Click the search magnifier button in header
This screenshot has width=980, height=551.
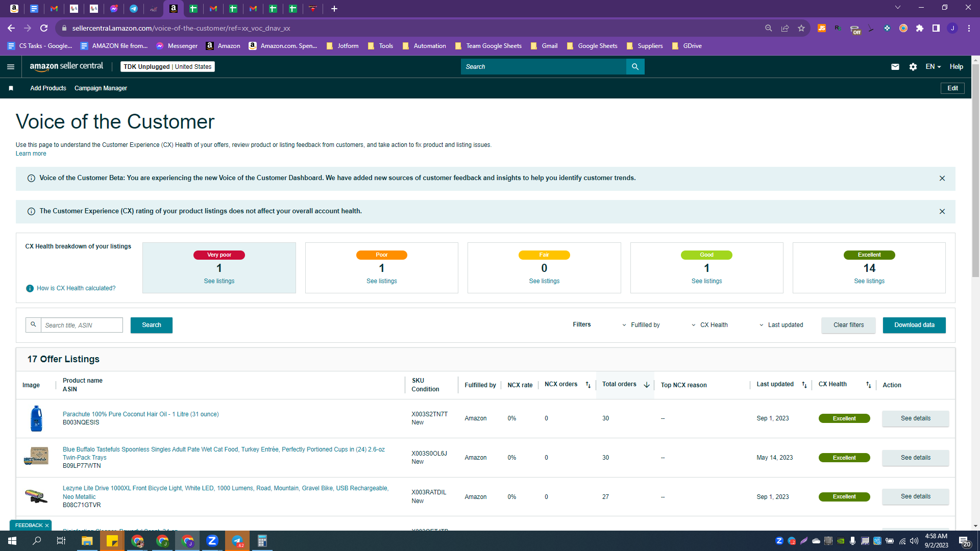(635, 67)
